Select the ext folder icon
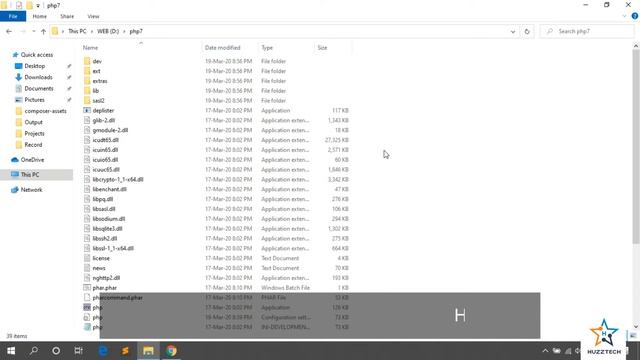This screenshot has height=360, width=640. 87,71
